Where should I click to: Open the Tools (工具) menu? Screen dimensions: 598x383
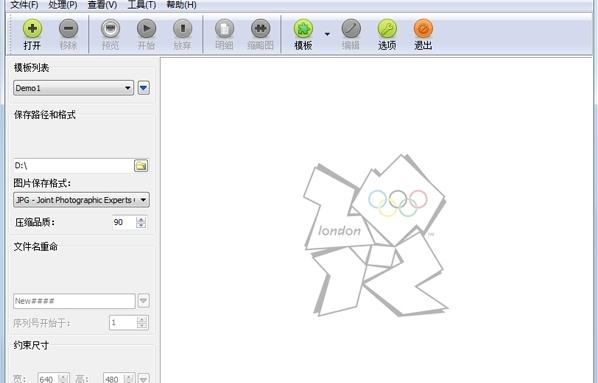pos(142,5)
